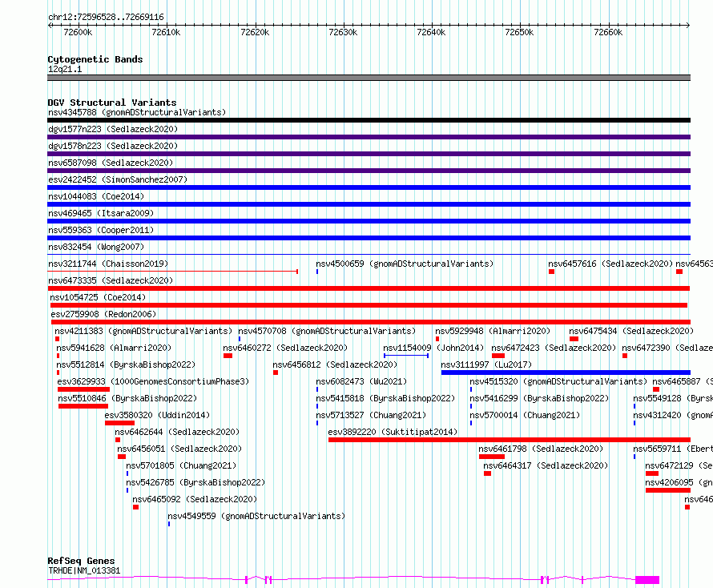The image size is (713, 588).
Task: Open nsv4211383 gnomADStructuralVariants label
Action: click(x=143, y=331)
